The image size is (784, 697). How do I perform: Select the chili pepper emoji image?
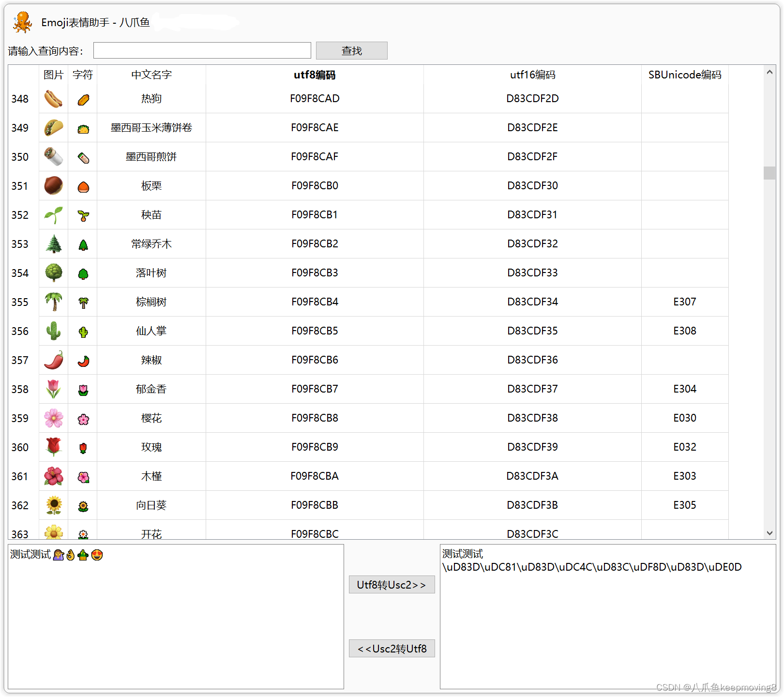coord(53,360)
